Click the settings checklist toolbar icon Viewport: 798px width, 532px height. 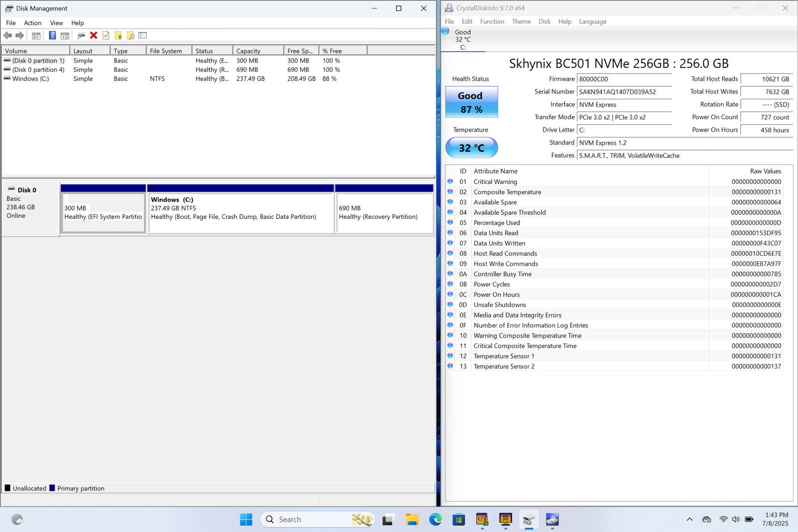[143, 35]
